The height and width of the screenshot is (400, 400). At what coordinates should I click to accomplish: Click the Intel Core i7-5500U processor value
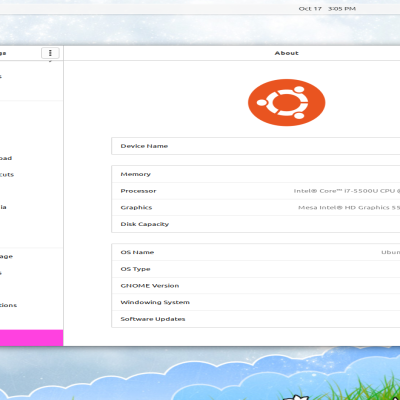click(347, 191)
